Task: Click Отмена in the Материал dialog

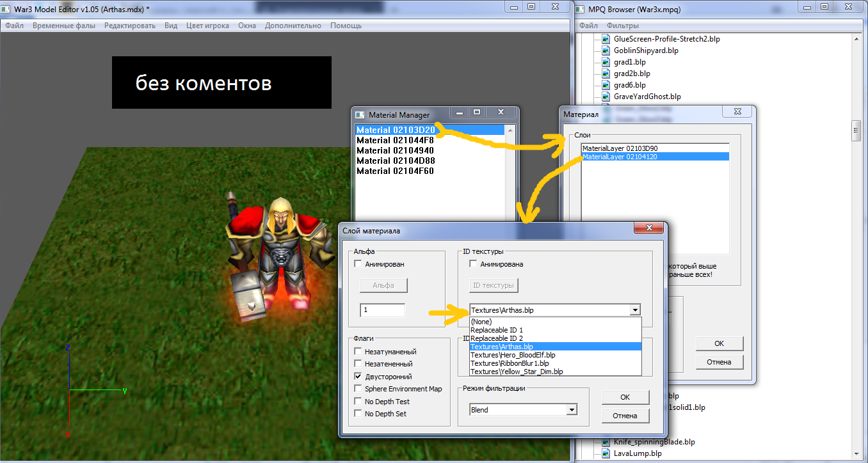Action: pyautogui.click(x=719, y=362)
